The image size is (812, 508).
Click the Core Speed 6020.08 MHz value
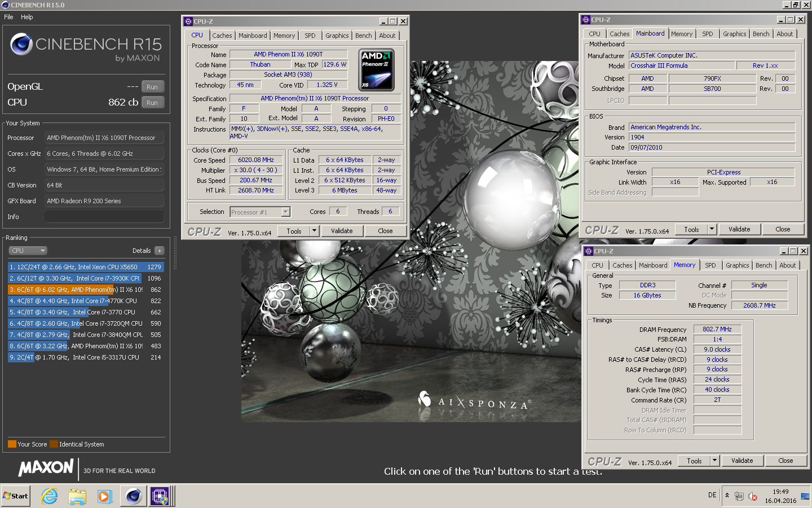[256, 160]
